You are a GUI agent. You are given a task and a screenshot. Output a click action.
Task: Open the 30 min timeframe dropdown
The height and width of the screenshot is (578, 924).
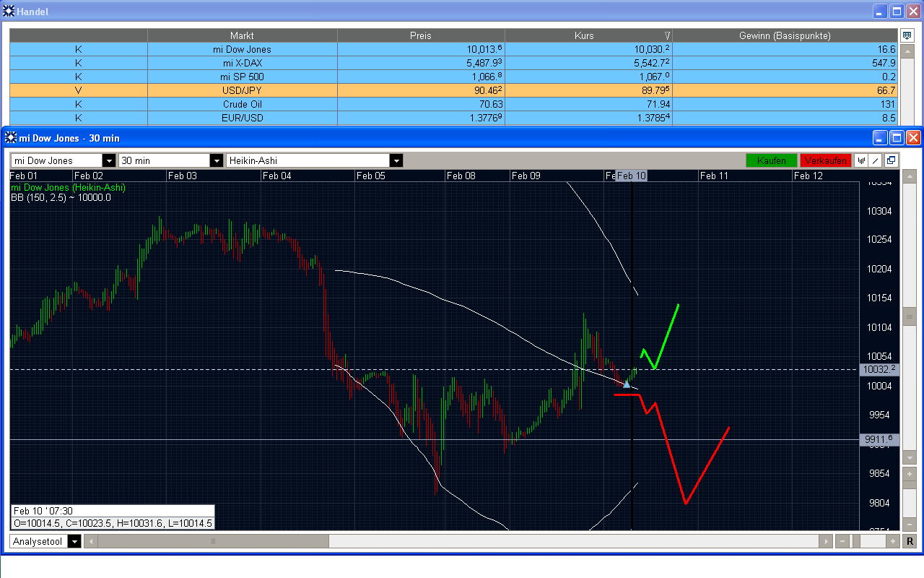217,160
